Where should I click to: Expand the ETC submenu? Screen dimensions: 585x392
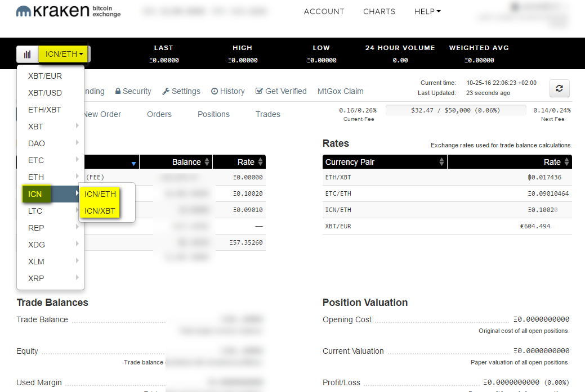pos(51,160)
